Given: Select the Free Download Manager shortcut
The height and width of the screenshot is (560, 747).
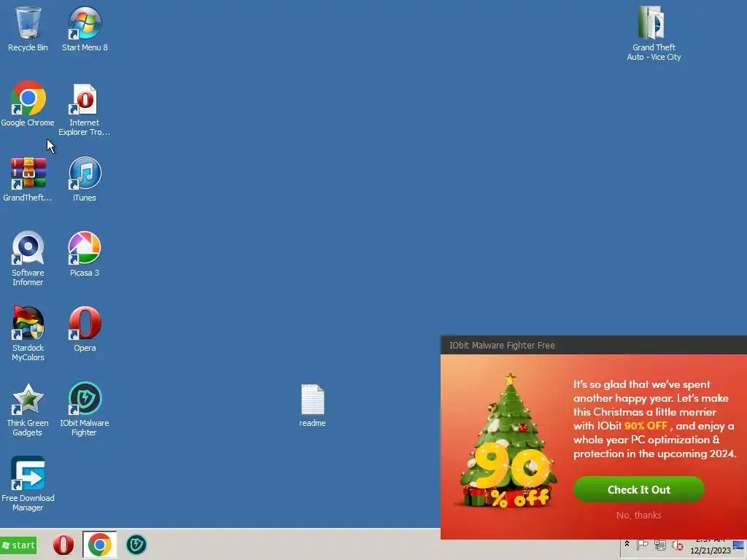Looking at the screenshot, I should pos(28,484).
